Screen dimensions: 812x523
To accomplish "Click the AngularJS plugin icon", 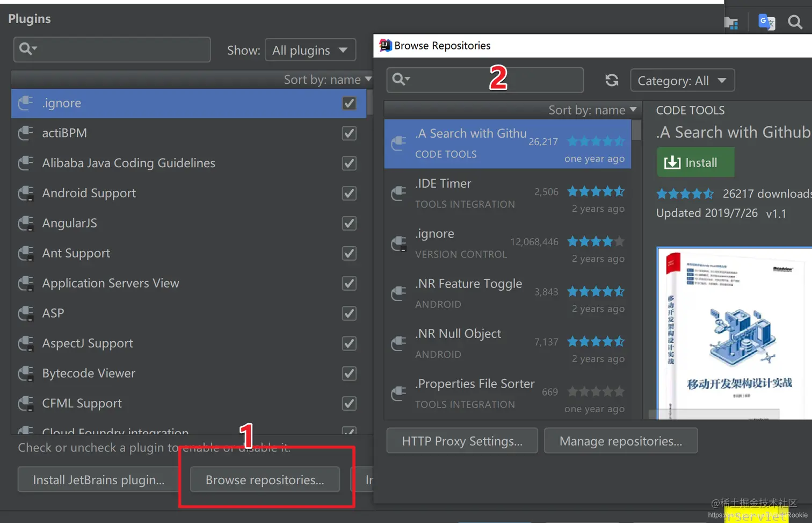I will point(26,224).
